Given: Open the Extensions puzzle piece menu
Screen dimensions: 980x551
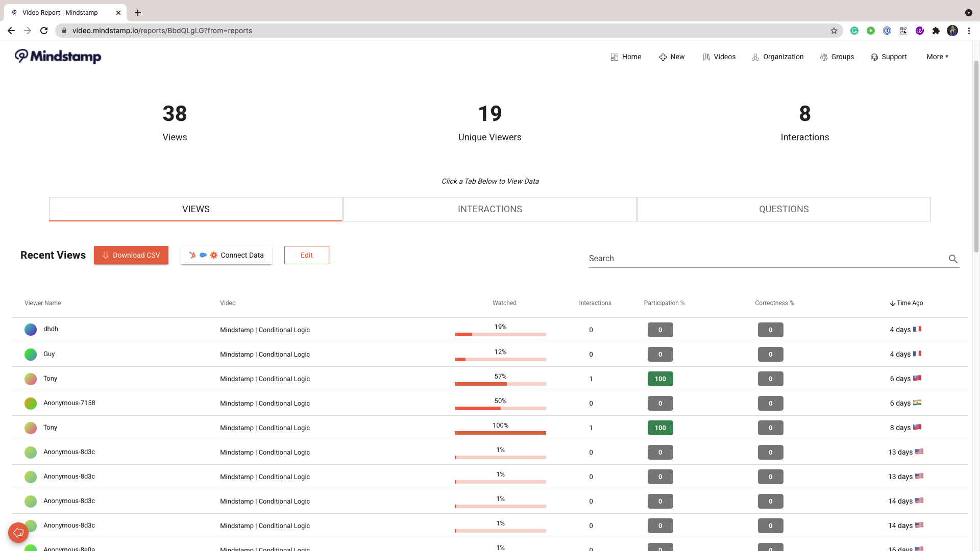Looking at the screenshot, I should coord(936,31).
